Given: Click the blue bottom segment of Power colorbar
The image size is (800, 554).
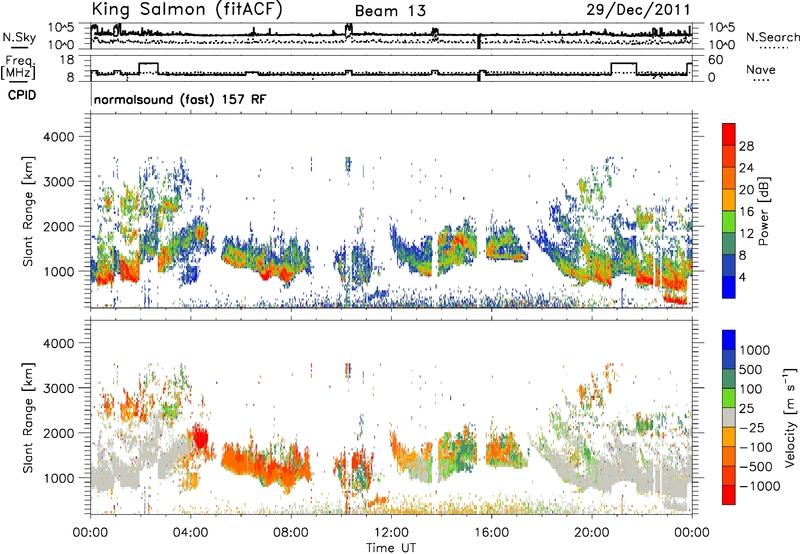Looking at the screenshot, I should point(729,287).
